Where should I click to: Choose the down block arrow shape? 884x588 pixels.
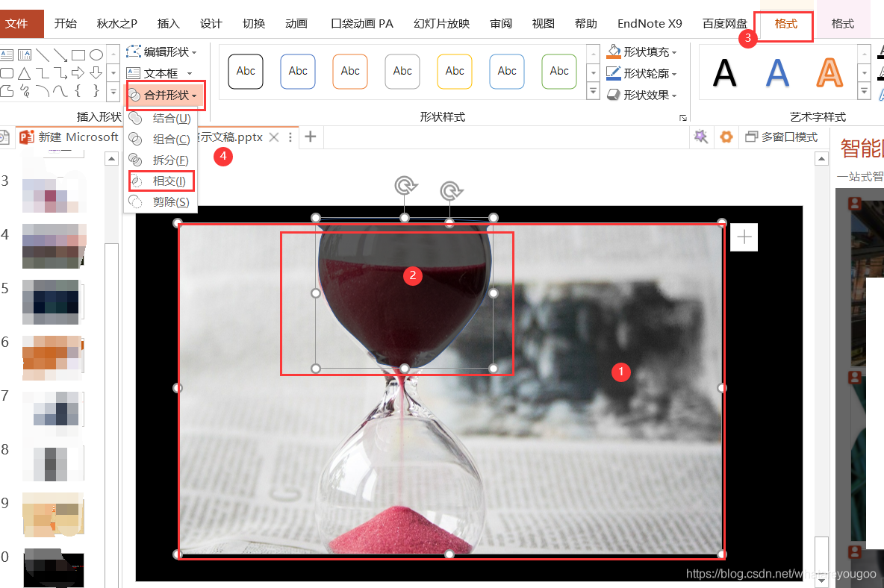coord(96,72)
